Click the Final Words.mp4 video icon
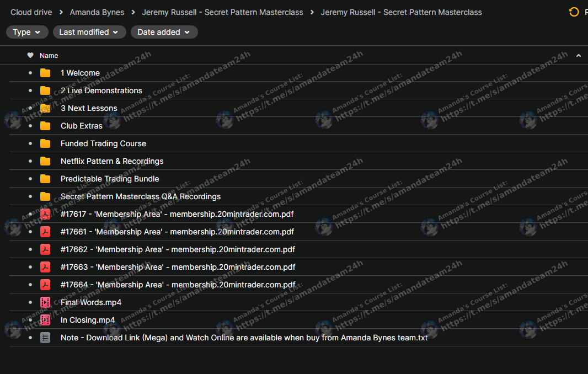The width and height of the screenshot is (588, 374). [45, 302]
